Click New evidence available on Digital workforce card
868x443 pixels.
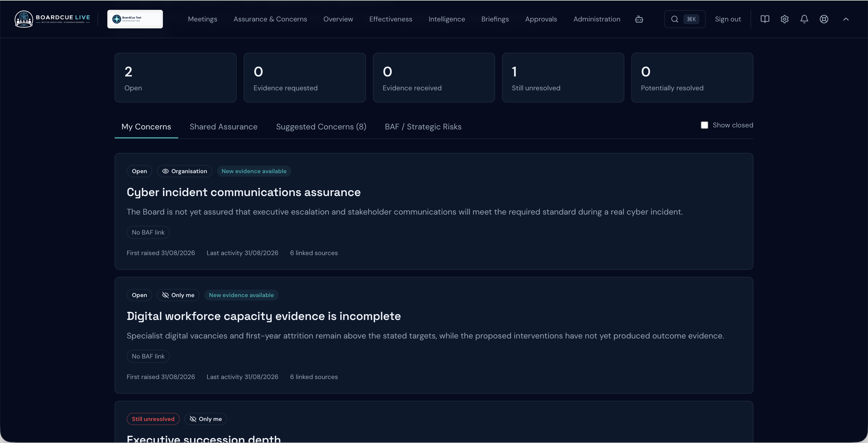[x=241, y=295]
